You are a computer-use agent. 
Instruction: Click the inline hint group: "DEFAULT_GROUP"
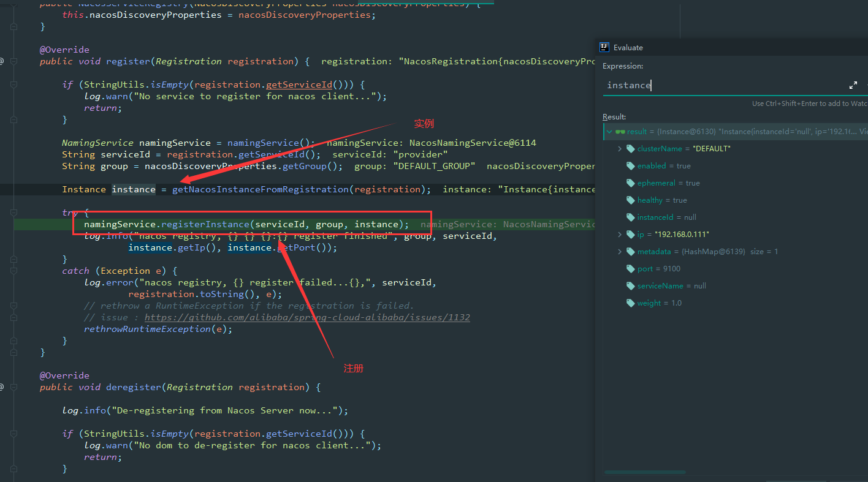click(415, 166)
